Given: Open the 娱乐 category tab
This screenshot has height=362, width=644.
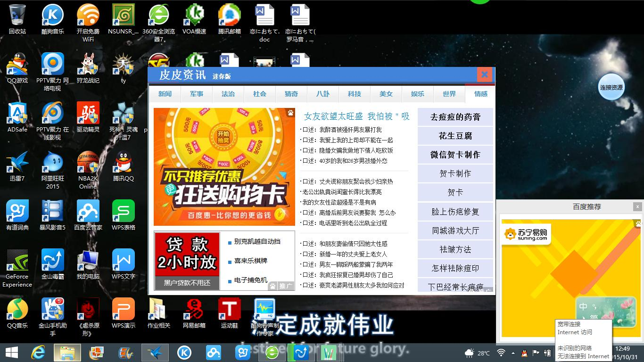Looking at the screenshot, I should pos(418,94).
